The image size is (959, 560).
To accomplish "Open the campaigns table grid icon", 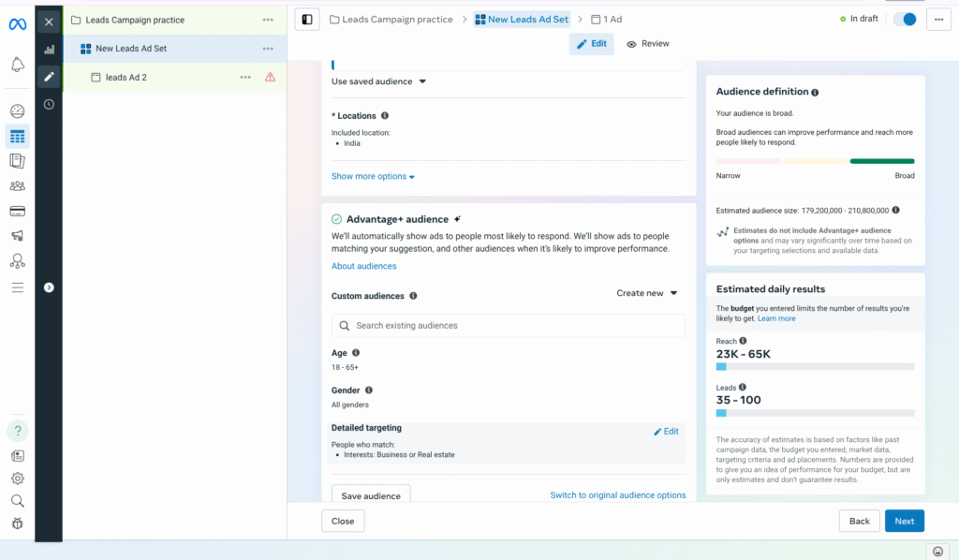I will [17, 137].
